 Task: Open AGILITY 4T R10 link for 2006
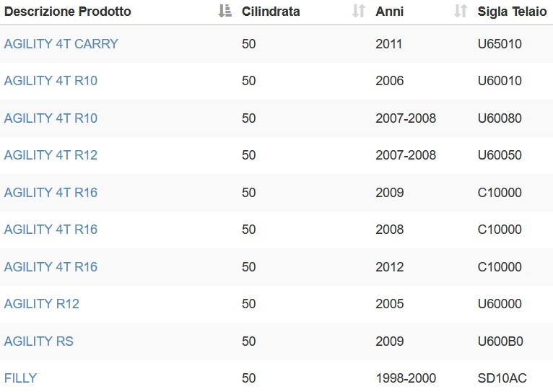51,81
